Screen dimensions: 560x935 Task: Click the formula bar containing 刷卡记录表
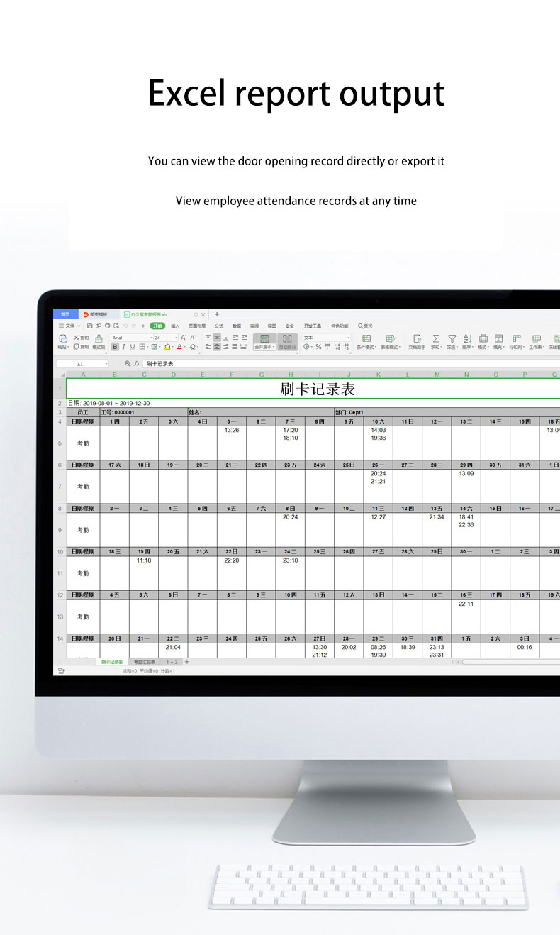click(x=352, y=363)
